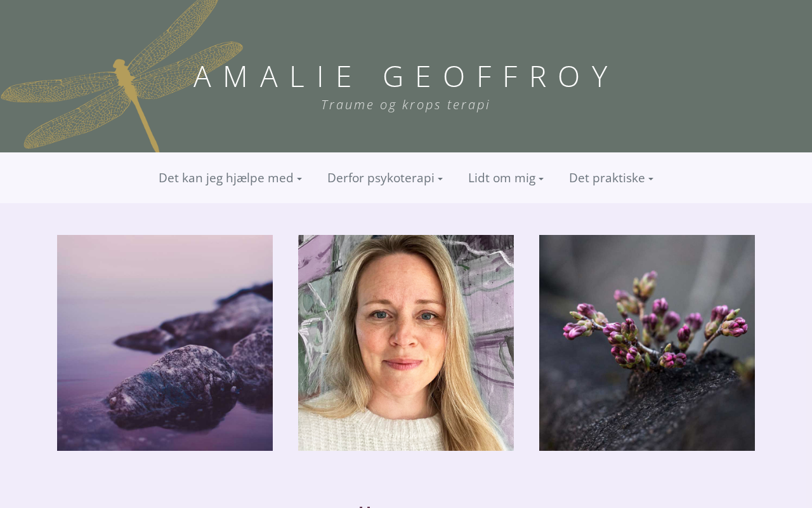Open the 'Det kan jeg hjælpe med' menu
This screenshot has width=812, height=508.
click(230, 178)
